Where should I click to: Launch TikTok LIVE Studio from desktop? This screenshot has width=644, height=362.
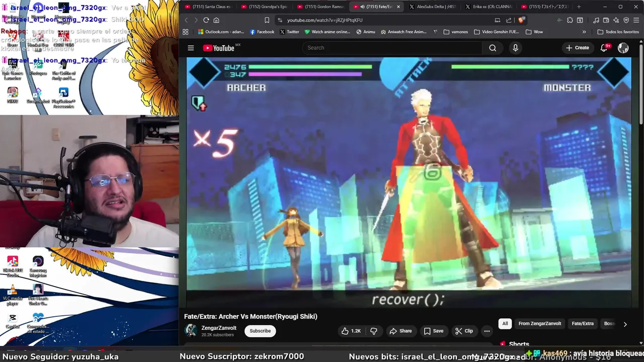click(13, 266)
